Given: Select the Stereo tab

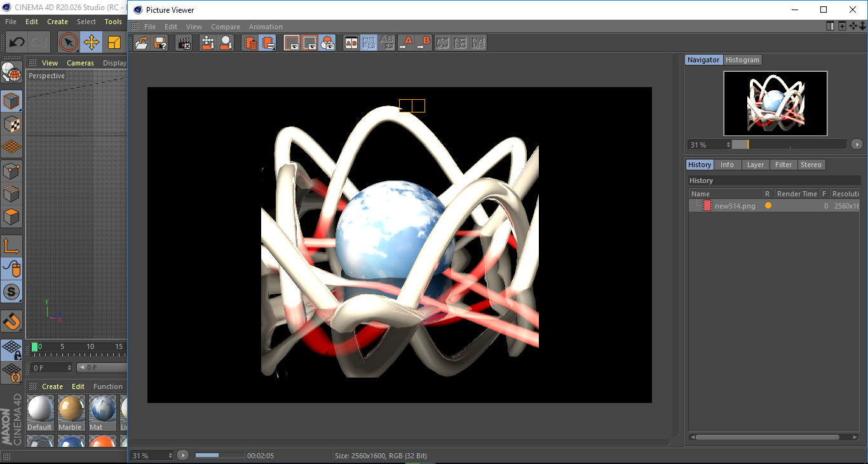Looking at the screenshot, I should click(811, 165).
